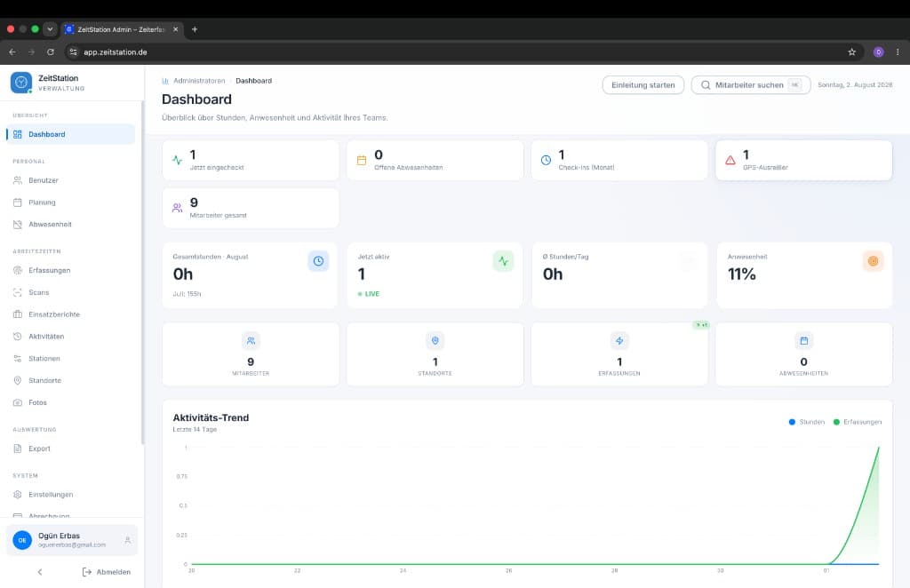The height and width of the screenshot is (588, 910).
Task: Click the sidebar scrollbar
Action: pyautogui.click(x=142, y=273)
